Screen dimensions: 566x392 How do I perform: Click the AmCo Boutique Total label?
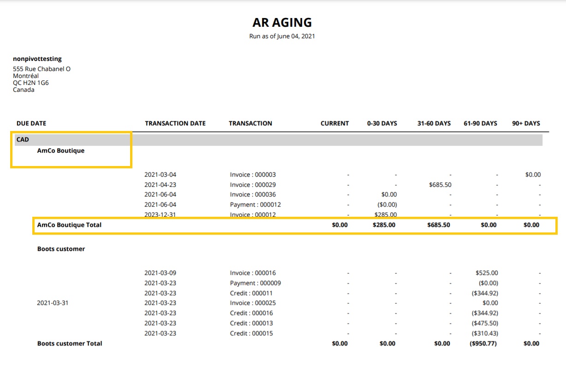pos(69,225)
